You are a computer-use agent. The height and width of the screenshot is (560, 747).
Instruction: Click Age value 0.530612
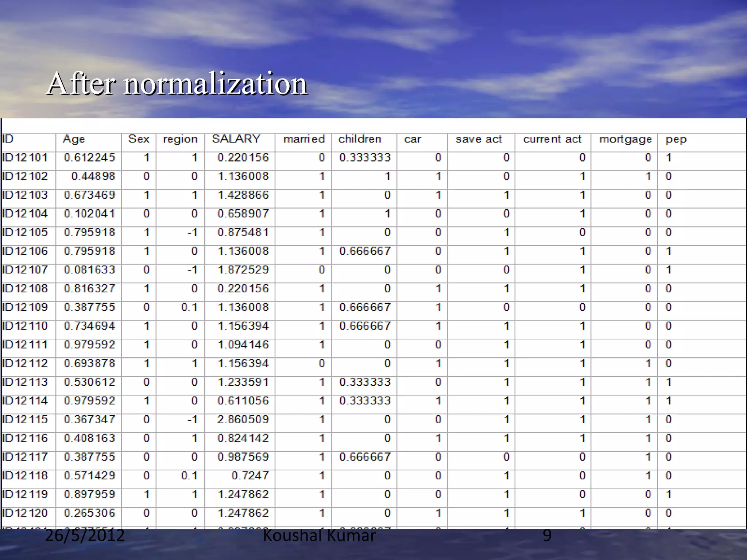point(90,382)
